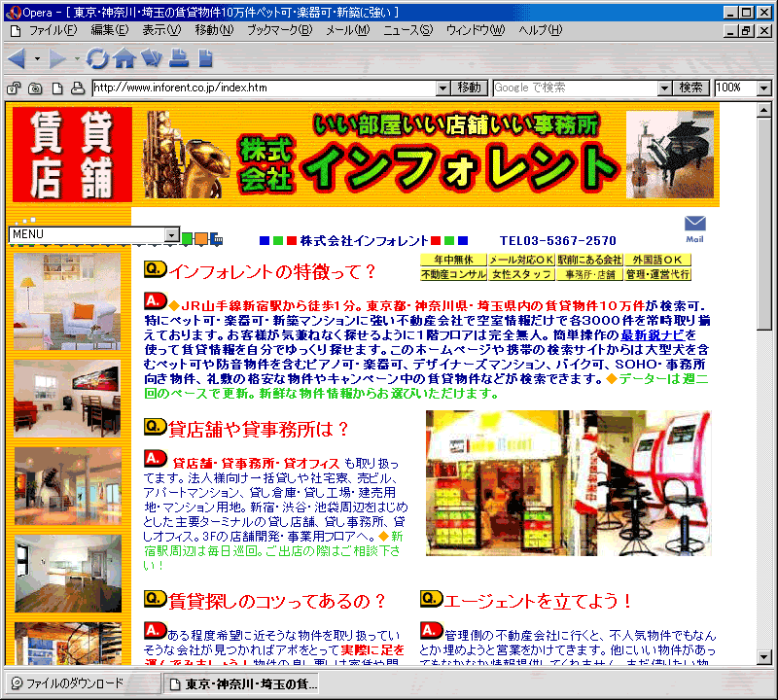Click the page scrollbar up arrow
The image size is (778, 700).
point(764,110)
